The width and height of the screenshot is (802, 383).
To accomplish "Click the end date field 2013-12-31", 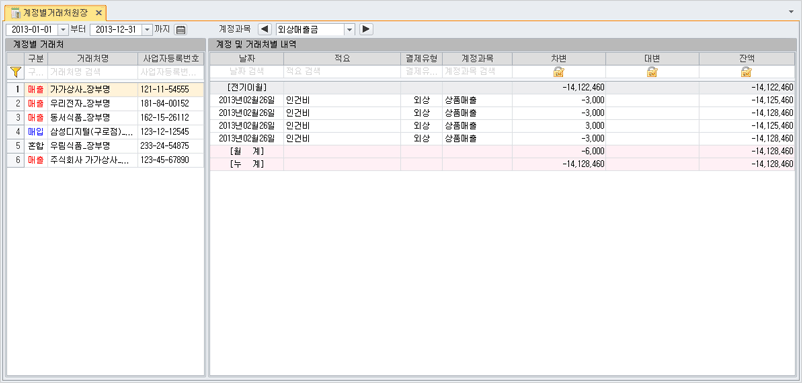I will point(116,30).
